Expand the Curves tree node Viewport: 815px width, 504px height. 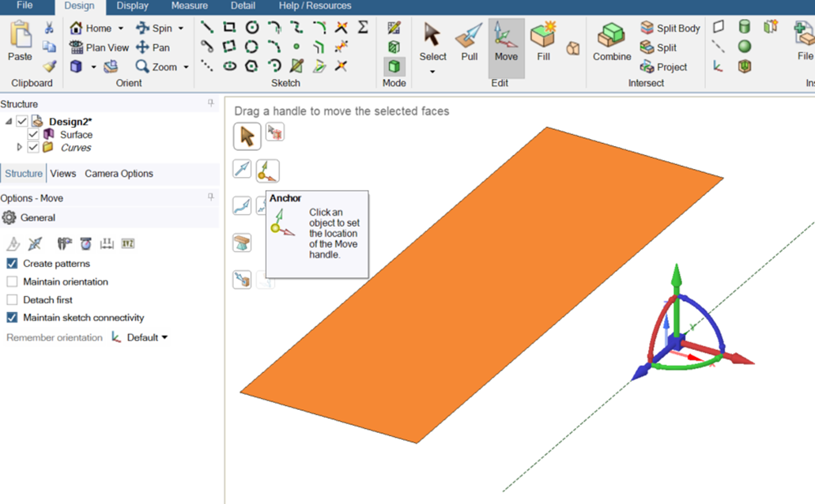[x=19, y=148]
